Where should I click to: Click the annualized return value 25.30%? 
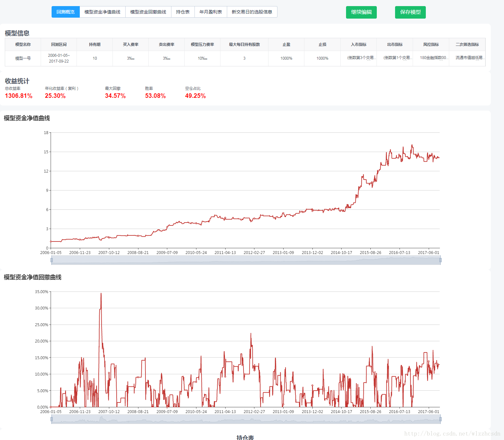point(55,96)
